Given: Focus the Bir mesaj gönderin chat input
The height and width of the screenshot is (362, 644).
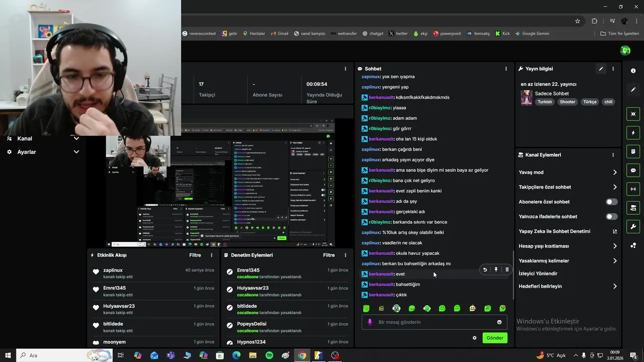Looking at the screenshot, I should tap(434, 322).
